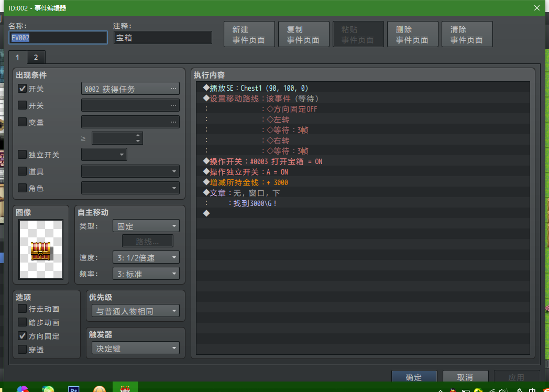This screenshot has width=549, height=392.
Task: Click the treasure chest image thumbnail
Action: [x=41, y=249]
